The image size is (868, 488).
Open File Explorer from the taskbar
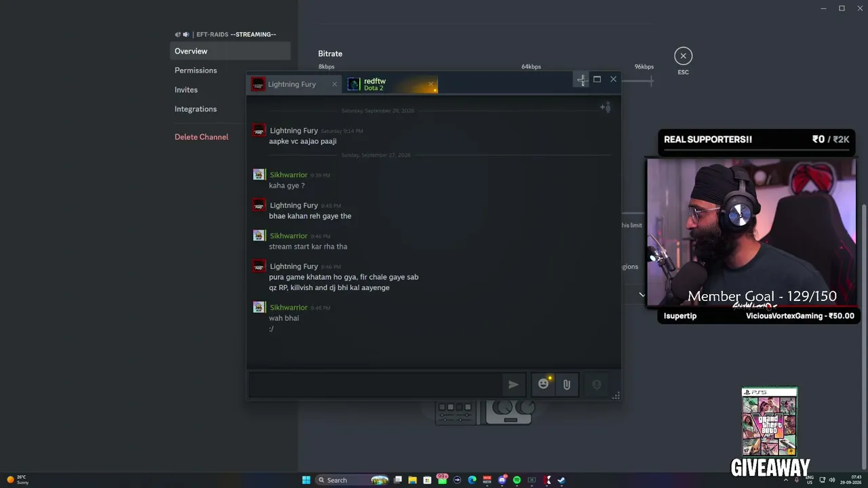[412, 480]
